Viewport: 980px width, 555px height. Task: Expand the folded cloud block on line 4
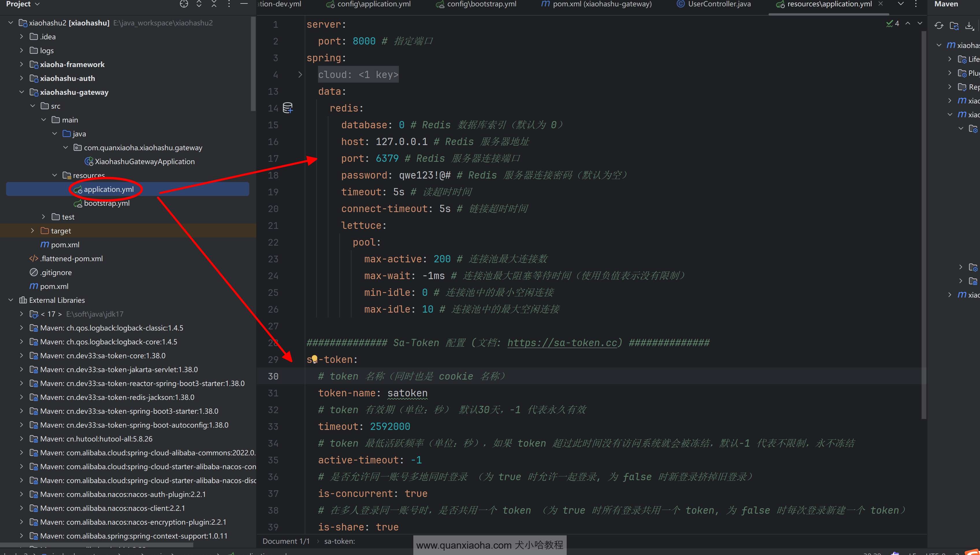(300, 75)
